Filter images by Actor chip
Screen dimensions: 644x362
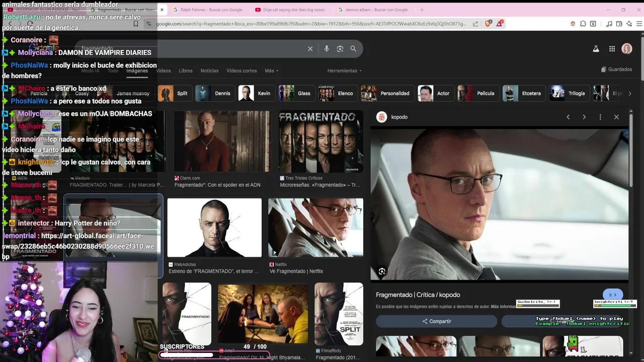pyautogui.click(x=436, y=94)
